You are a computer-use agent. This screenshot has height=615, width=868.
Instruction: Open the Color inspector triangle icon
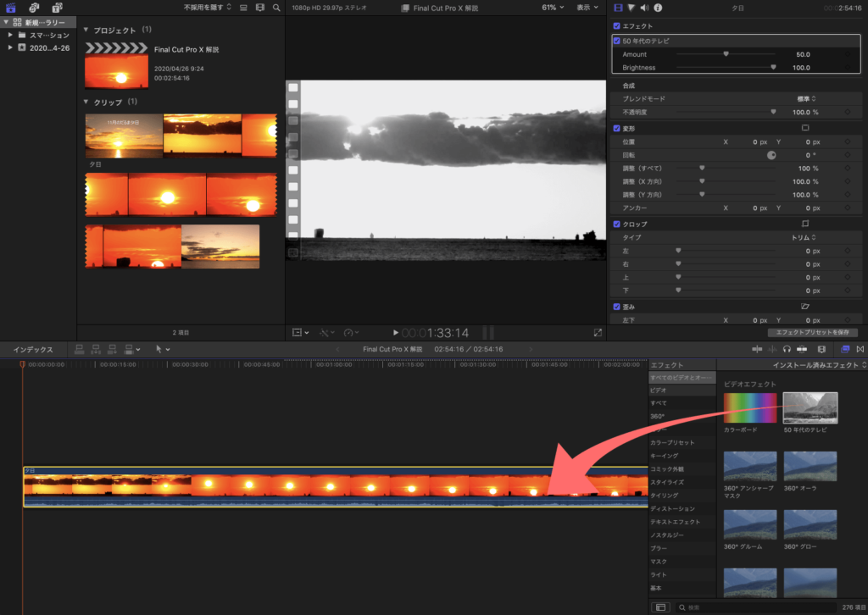tap(631, 8)
